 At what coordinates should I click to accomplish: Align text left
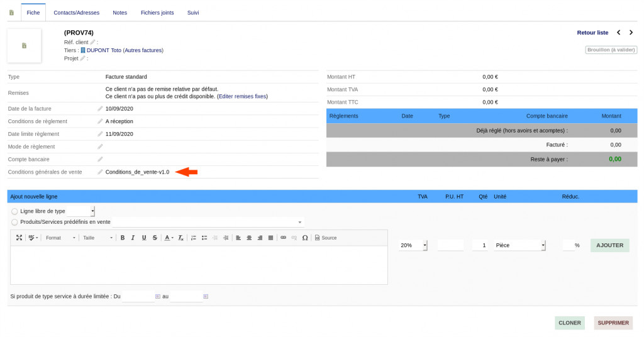[238, 238]
